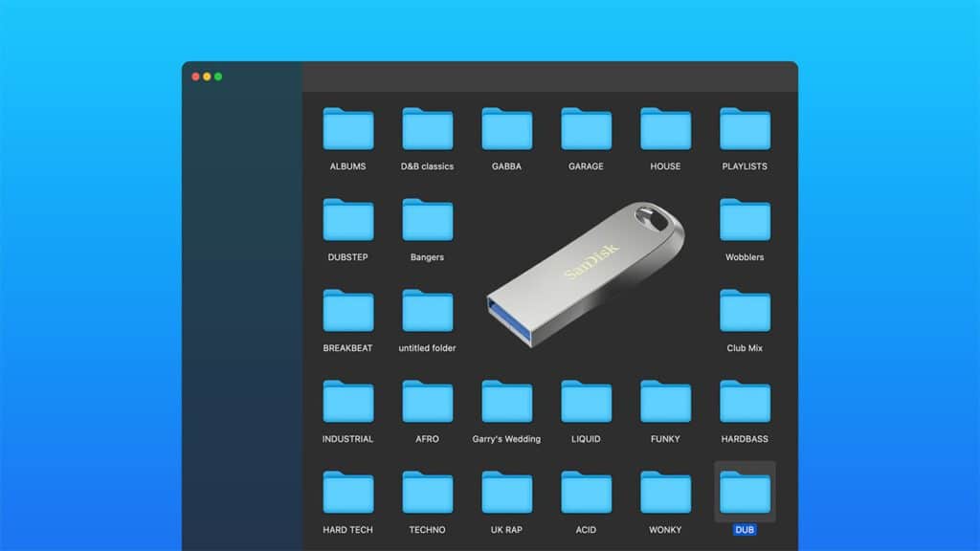Select the untitled folder icon
The height and width of the screenshot is (551, 980).
tap(427, 311)
